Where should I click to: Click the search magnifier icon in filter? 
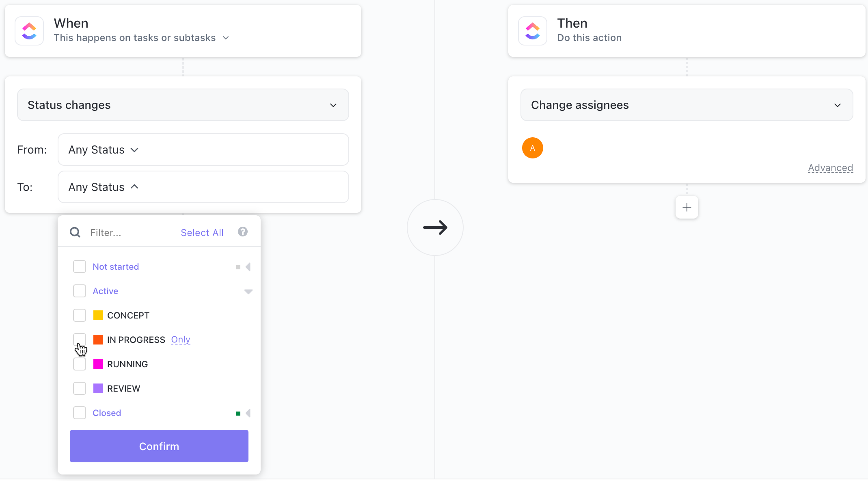point(75,232)
